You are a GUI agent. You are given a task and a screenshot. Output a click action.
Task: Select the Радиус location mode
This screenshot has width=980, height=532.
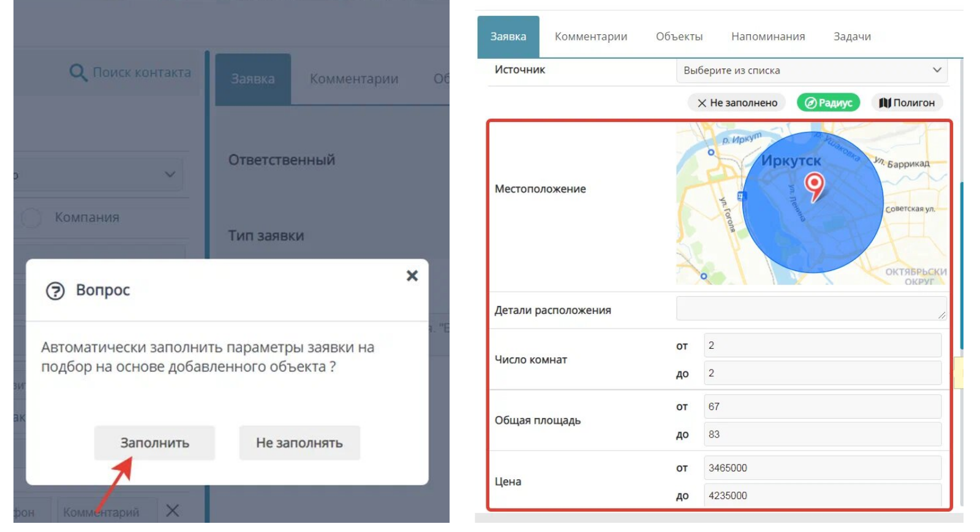tap(828, 103)
